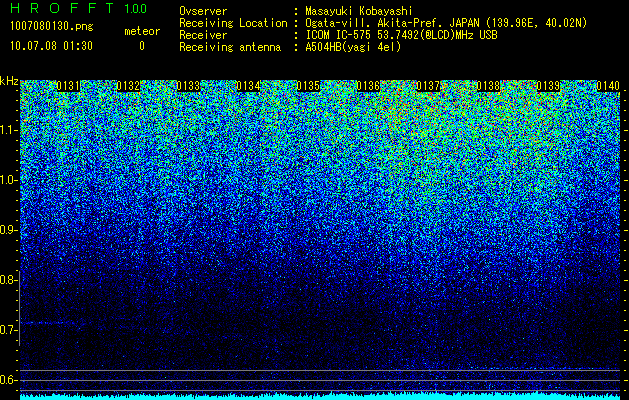This screenshot has height=400, width=629.
Task: Click the 1.0 kHz axis label
Action: click(x=8, y=180)
